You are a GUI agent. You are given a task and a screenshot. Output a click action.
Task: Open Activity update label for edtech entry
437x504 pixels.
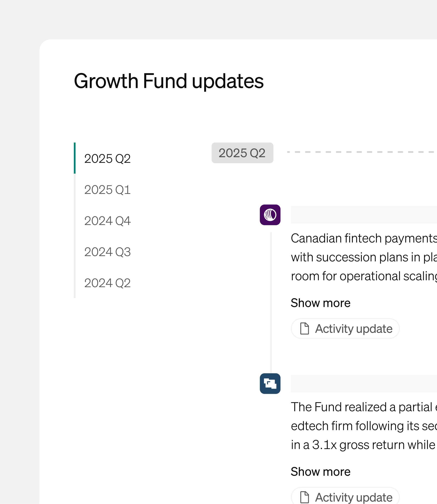tap(353, 497)
